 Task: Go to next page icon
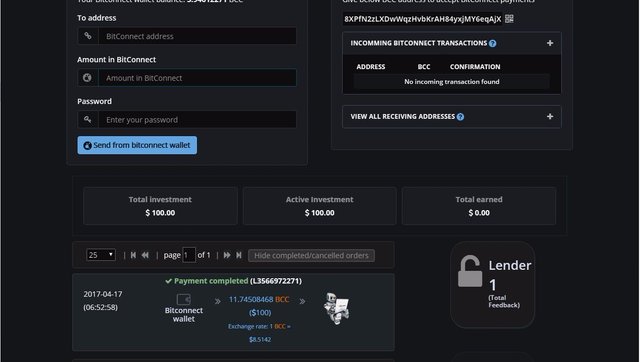pos(227,255)
